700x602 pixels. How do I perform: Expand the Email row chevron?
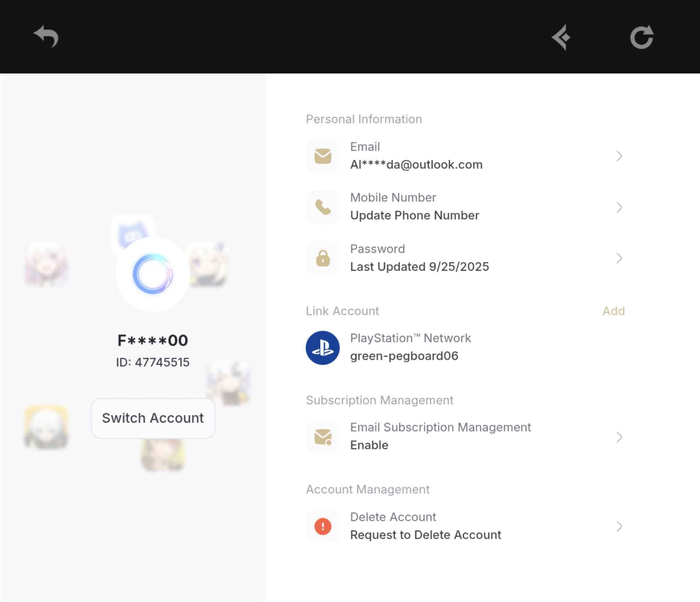tap(619, 156)
